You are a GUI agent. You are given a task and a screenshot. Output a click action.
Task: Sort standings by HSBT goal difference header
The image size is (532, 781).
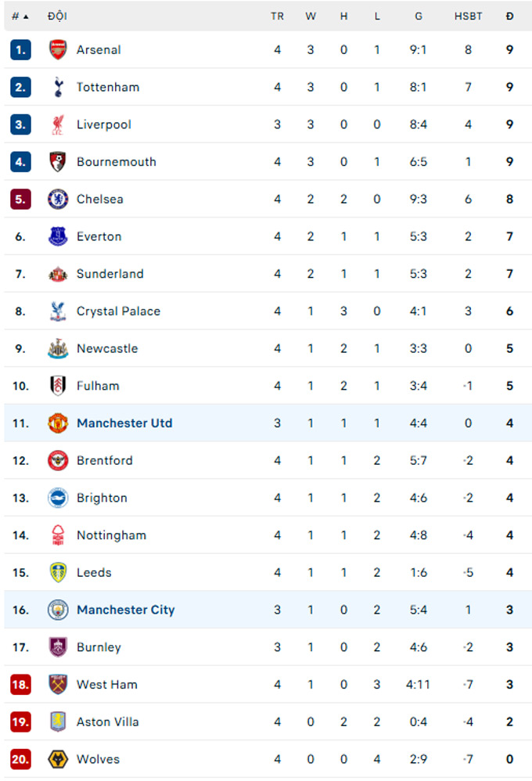tap(468, 16)
